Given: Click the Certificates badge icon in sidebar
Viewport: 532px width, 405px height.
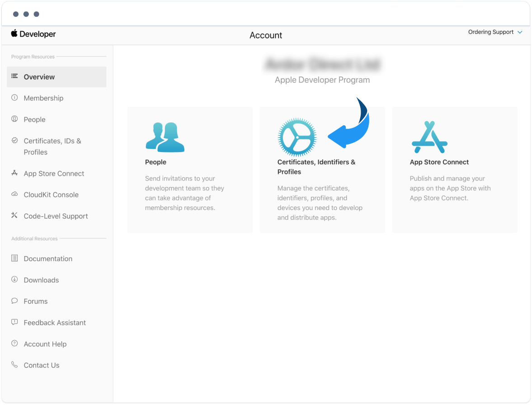Looking at the screenshot, I should tap(14, 140).
